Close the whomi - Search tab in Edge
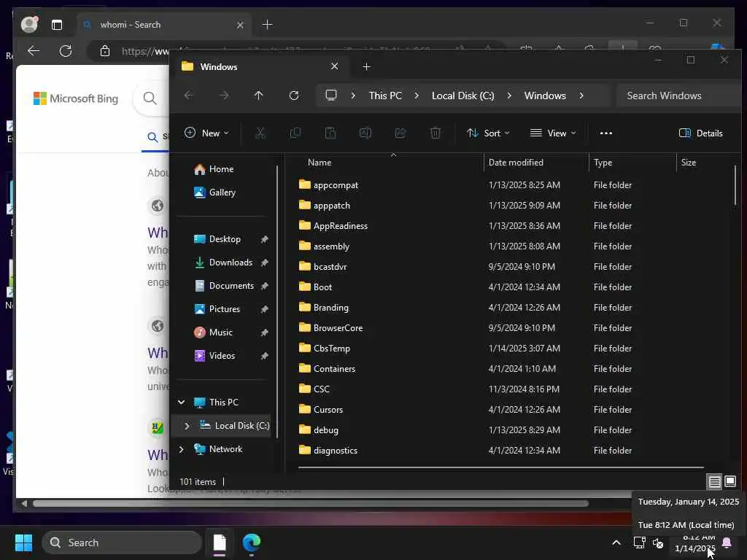 [x=240, y=25]
